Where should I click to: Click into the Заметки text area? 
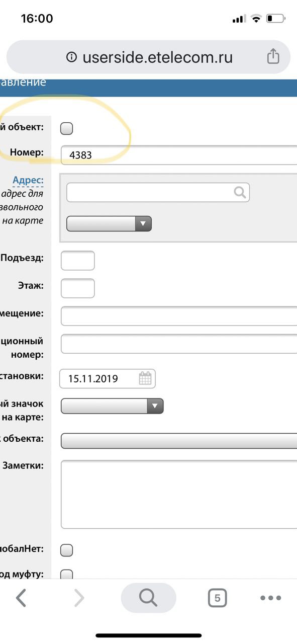(x=179, y=494)
